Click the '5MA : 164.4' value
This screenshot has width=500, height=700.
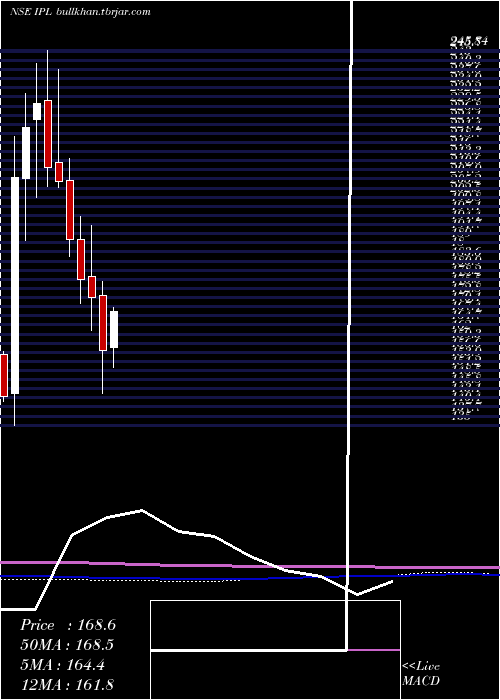tap(62, 665)
